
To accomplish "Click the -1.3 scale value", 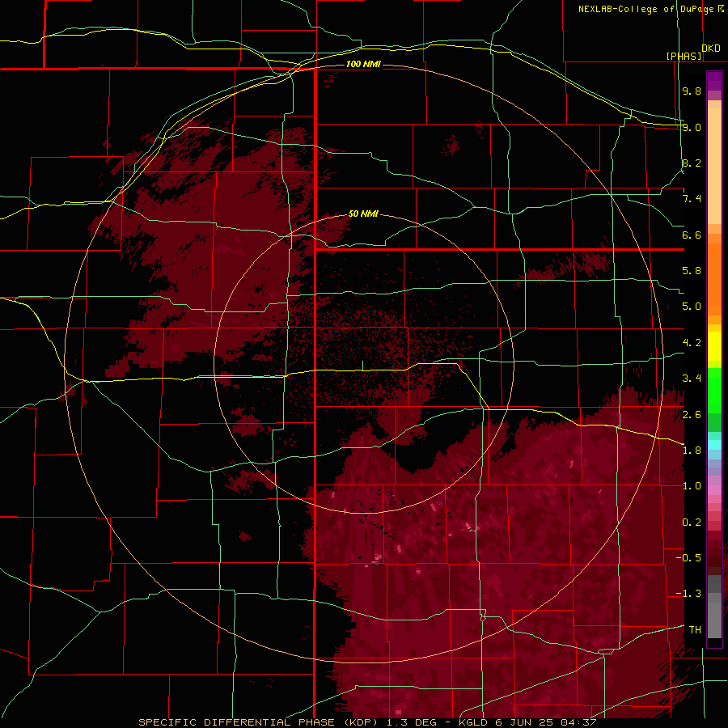I will pos(688,594).
